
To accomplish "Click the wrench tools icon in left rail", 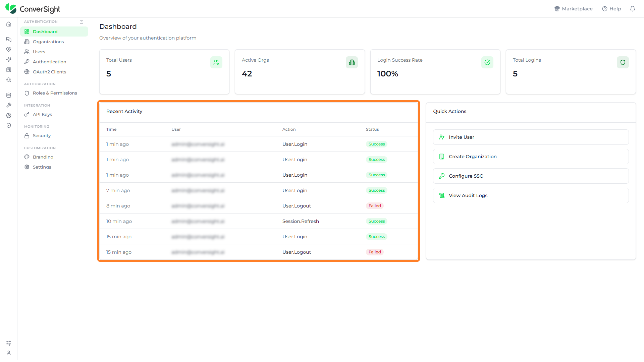I will [x=9, y=105].
